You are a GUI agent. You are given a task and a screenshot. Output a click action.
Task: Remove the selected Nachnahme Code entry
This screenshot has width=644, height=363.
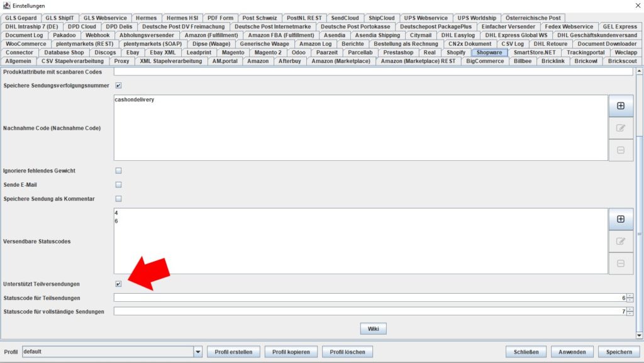[x=621, y=150]
